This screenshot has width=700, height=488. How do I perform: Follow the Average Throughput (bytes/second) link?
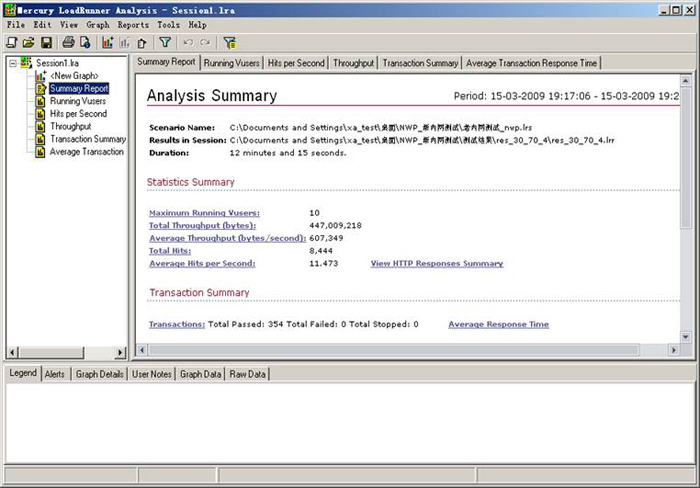point(227,238)
